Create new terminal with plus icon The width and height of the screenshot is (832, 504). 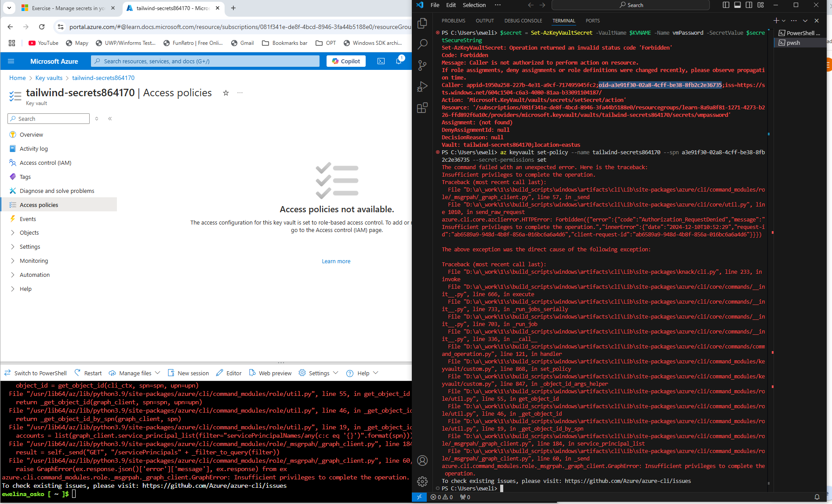tap(776, 21)
